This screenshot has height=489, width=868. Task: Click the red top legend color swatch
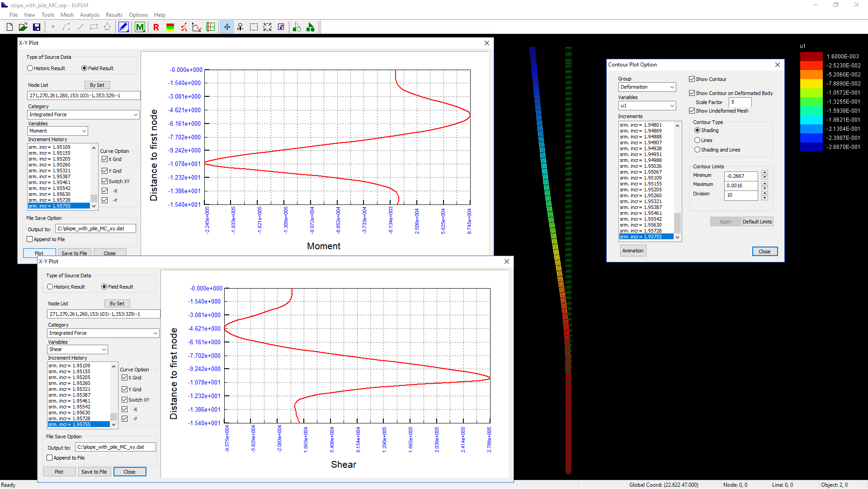tap(811, 57)
